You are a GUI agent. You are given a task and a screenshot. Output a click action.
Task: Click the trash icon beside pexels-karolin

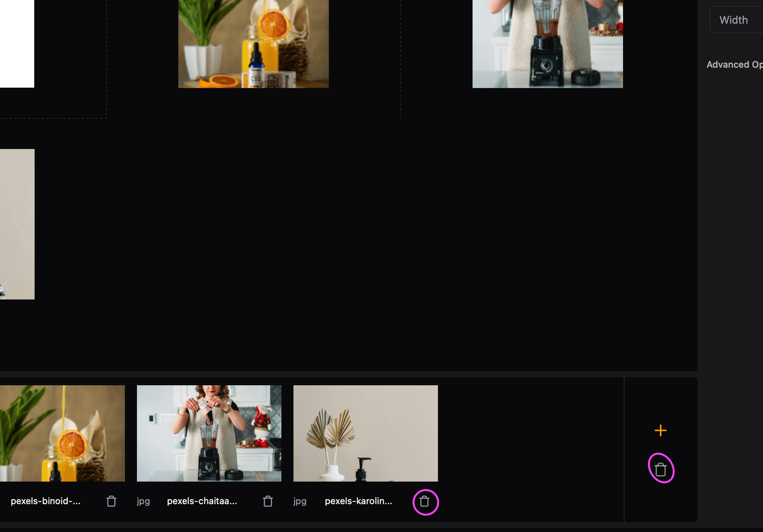(x=424, y=501)
